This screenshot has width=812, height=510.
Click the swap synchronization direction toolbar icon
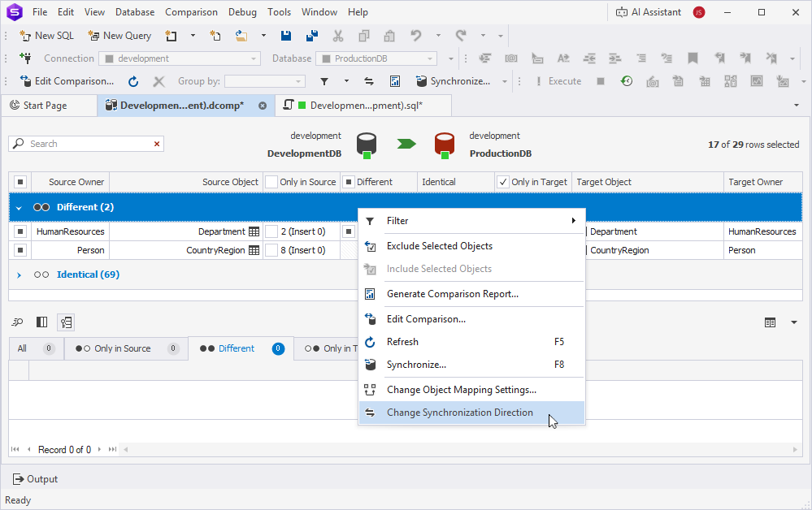(369, 81)
